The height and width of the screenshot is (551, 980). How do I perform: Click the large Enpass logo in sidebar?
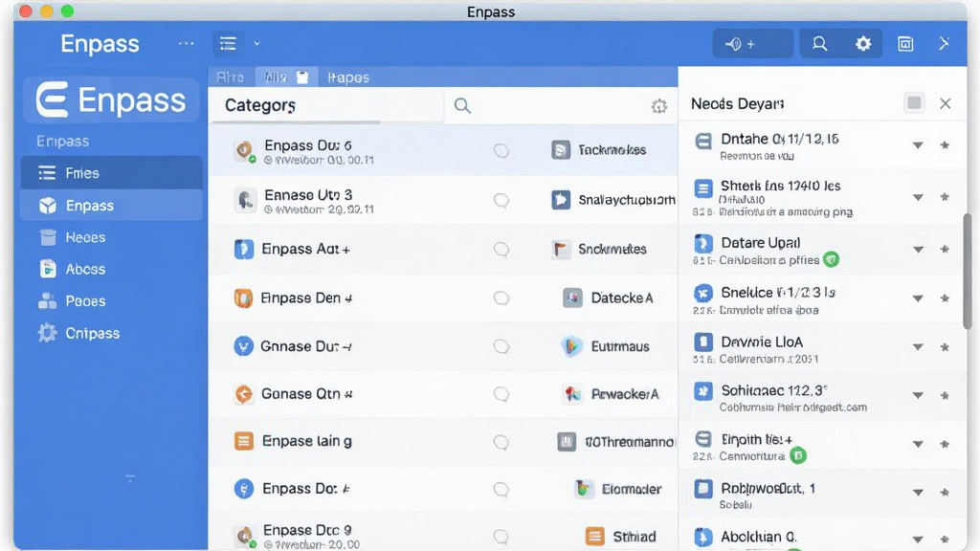click(x=111, y=99)
